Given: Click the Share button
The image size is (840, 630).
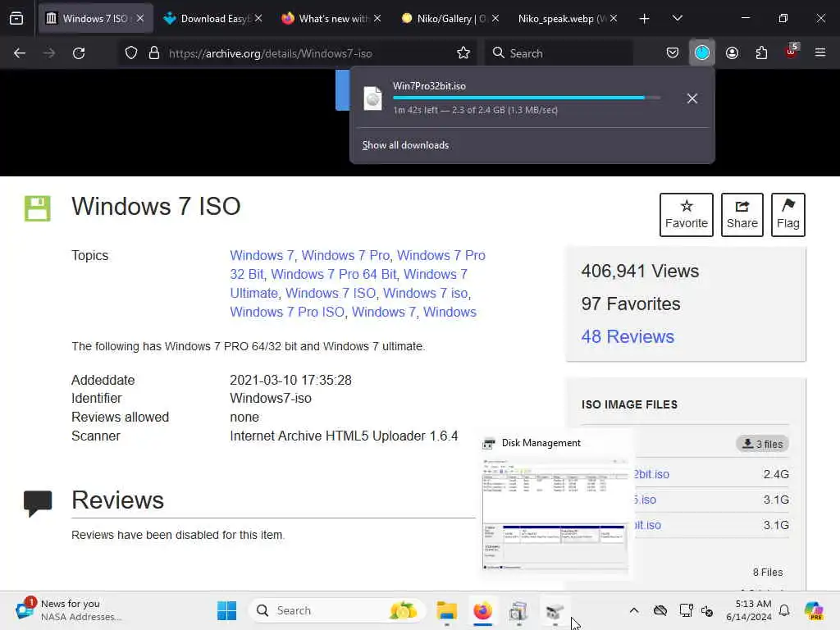Looking at the screenshot, I should [x=742, y=214].
